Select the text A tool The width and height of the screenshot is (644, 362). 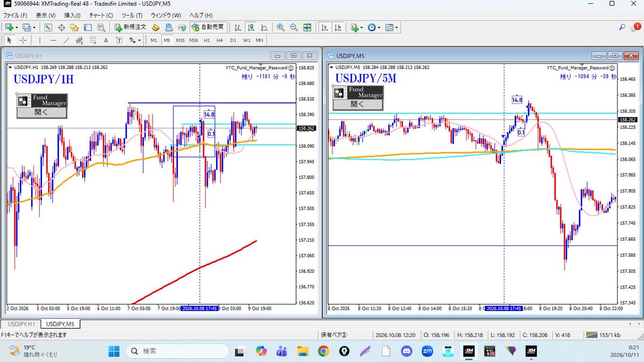106,40
